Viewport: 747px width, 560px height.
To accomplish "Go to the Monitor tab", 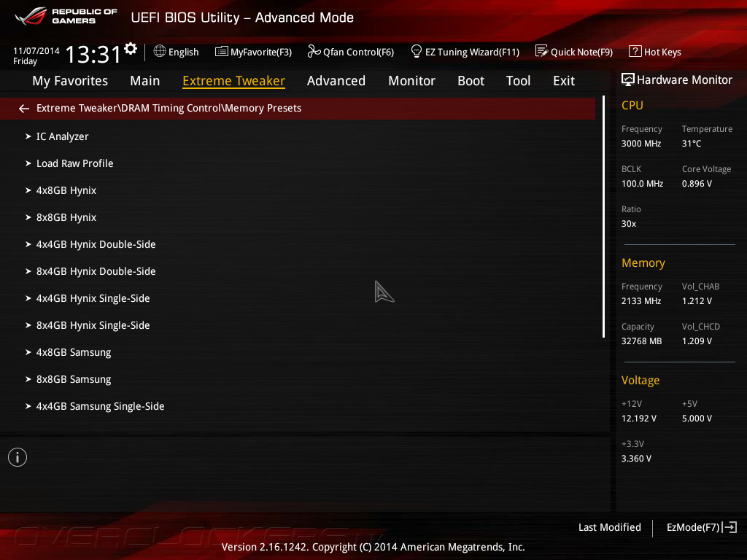I will 411,81.
